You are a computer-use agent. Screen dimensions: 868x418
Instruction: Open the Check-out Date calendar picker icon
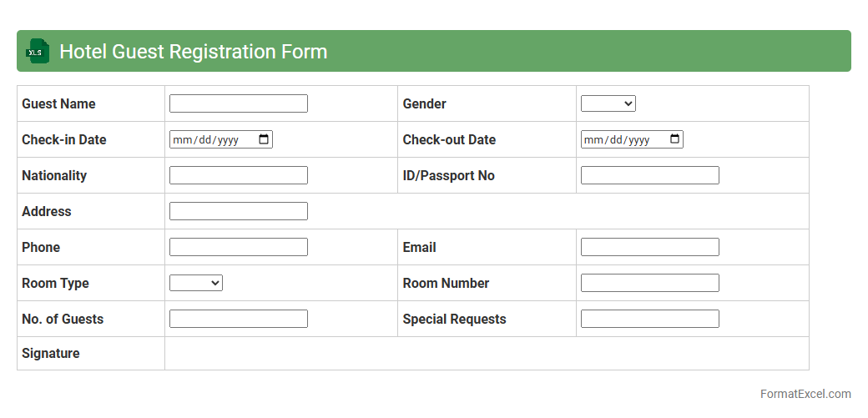coord(675,139)
